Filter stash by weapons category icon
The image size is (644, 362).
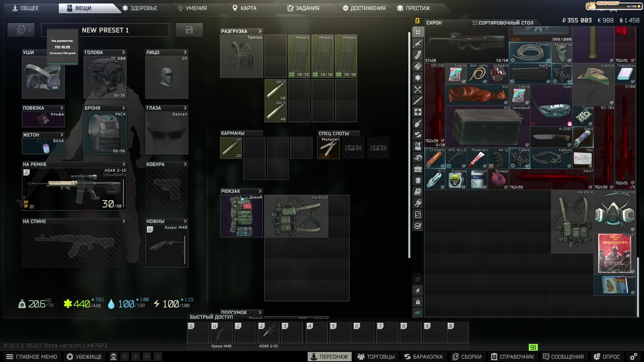[418, 43]
